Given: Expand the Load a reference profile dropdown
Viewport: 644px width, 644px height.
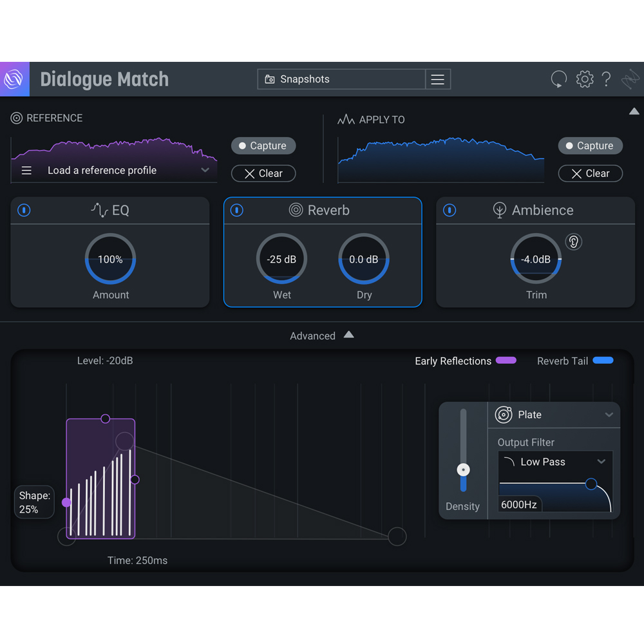Looking at the screenshot, I should (205, 170).
